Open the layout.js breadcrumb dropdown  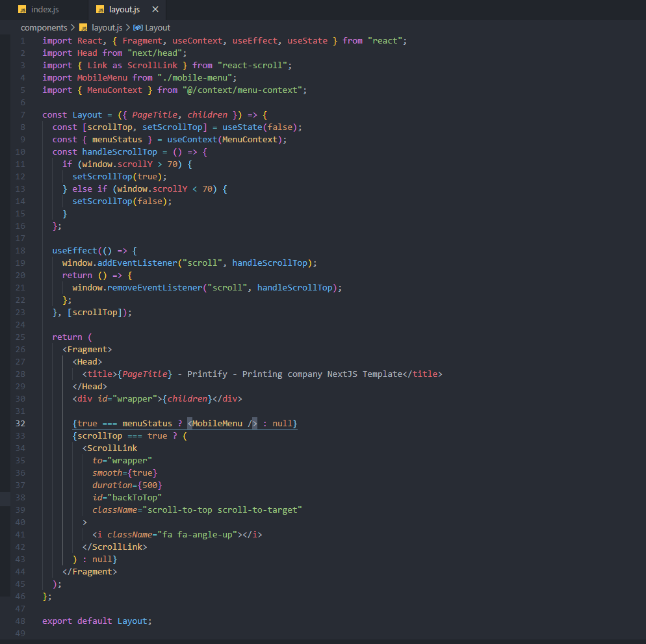tap(107, 27)
